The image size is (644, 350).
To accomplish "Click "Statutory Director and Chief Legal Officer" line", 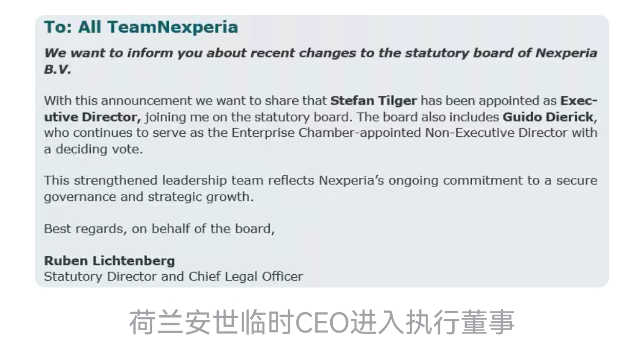I will pyautogui.click(x=173, y=277).
